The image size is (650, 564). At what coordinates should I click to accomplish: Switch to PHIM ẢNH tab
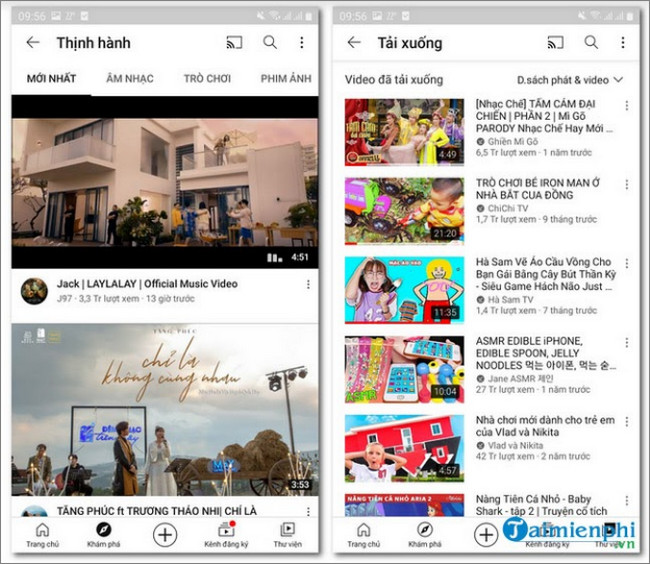(286, 78)
